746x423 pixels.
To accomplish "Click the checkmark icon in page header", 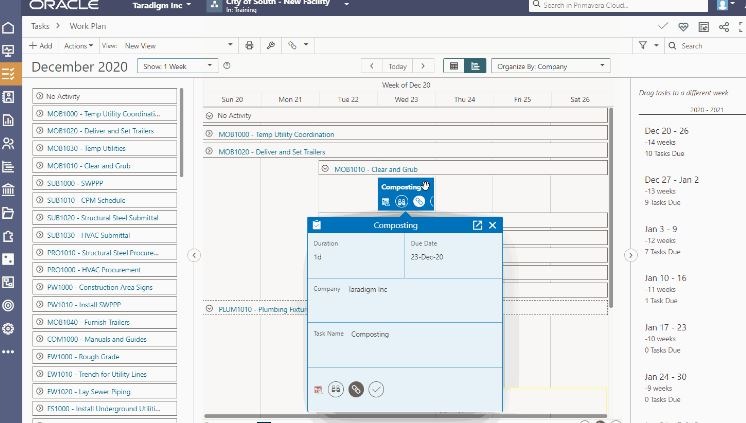I will pyautogui.click(x=663, y=26).
